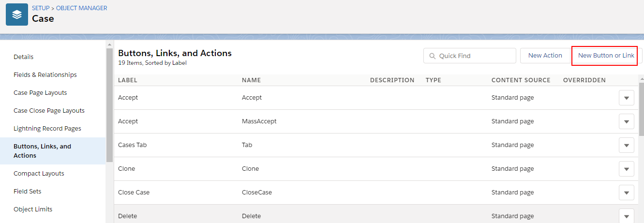Select the Details sidebar item
Image resolution: width=644 pixels, height=223 pixels.
click(23, 57)
